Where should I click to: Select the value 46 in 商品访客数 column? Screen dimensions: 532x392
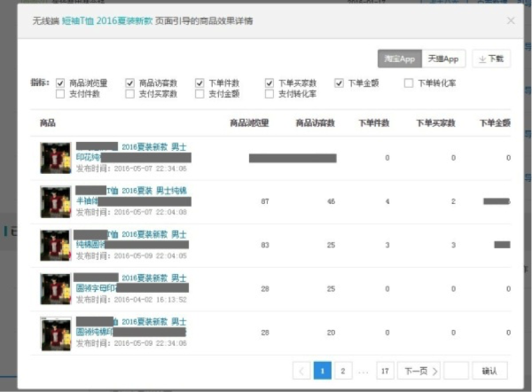click(331, 201)
